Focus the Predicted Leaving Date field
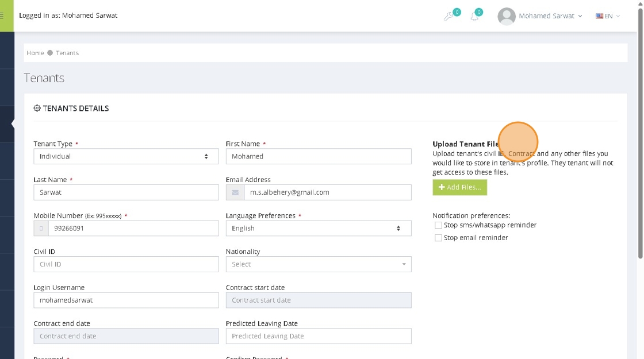644x359 pixels. (319, 336)
